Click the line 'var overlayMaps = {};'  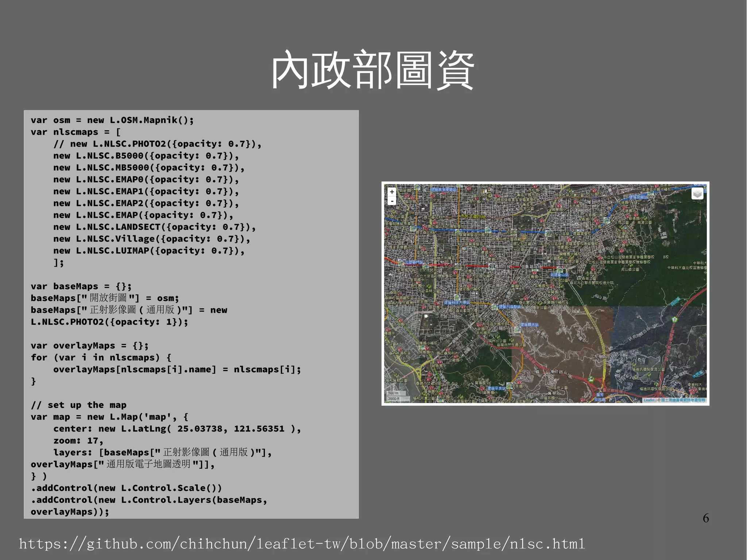click(90, 346)
